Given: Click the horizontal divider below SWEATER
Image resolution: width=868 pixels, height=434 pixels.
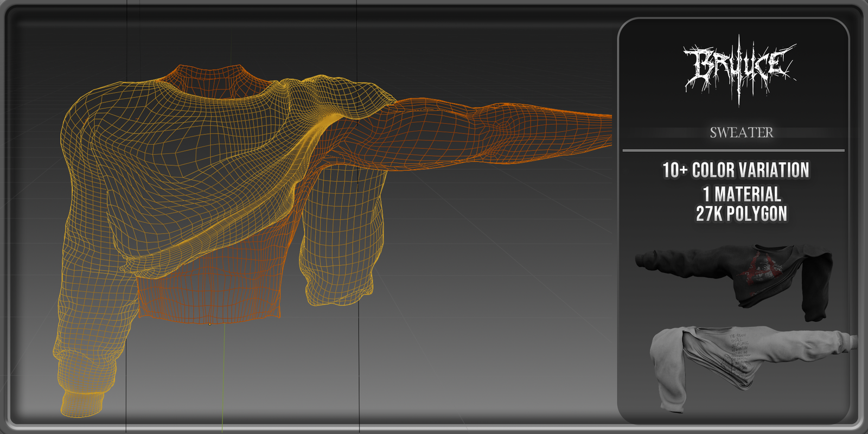Looking at the screenshot, I should 733,150.
